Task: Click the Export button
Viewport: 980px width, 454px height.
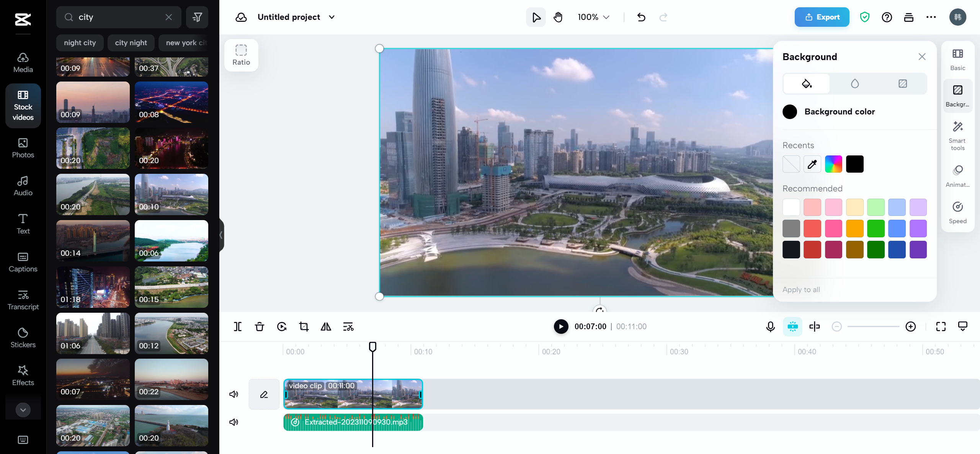Action: 822,17
